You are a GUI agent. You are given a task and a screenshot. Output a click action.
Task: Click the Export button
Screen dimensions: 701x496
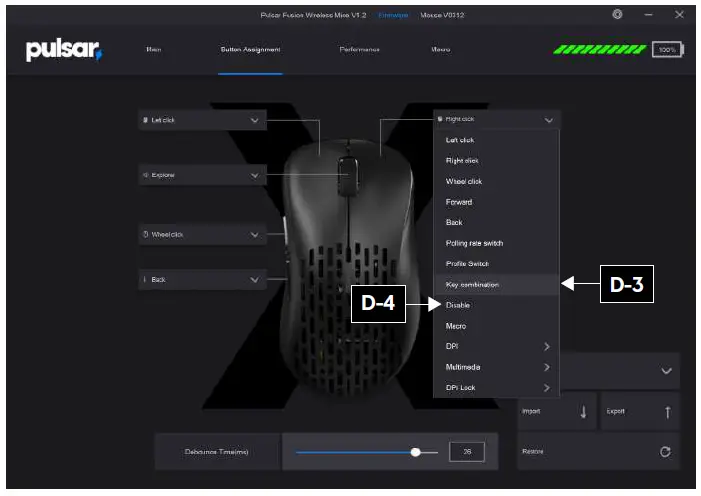[640, 411]
